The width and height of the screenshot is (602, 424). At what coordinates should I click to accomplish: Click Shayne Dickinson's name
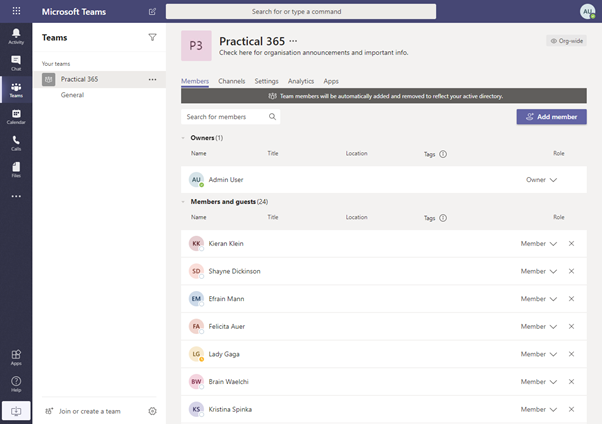[234, 271]
